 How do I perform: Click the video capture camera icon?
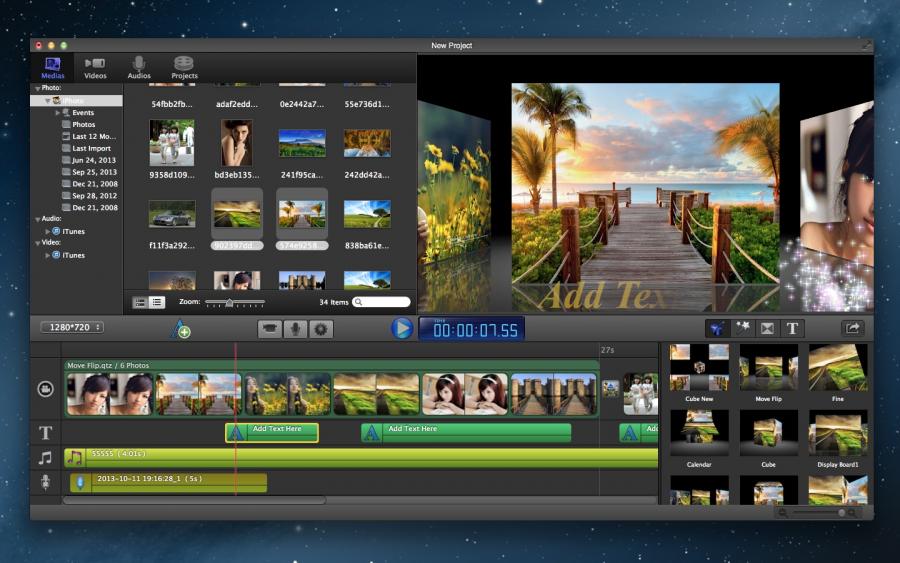coord(269,329)
